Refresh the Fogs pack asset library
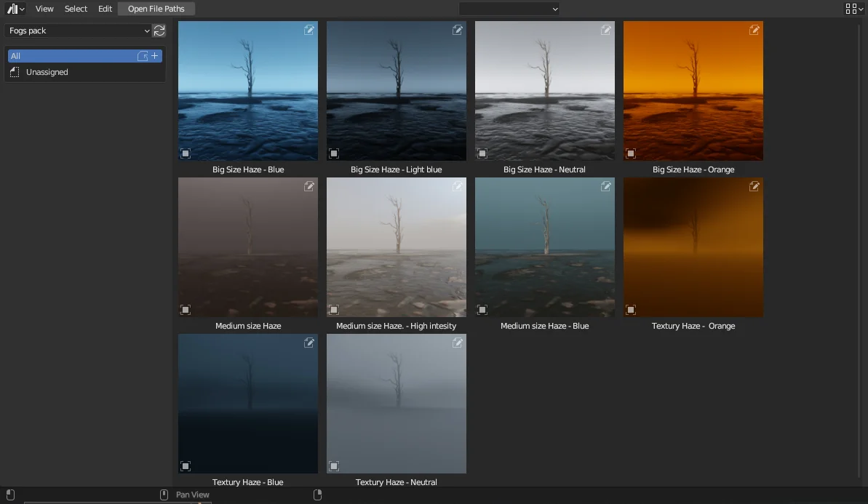Viewport: 868px width, 504px height. click(x=159, y=31)
